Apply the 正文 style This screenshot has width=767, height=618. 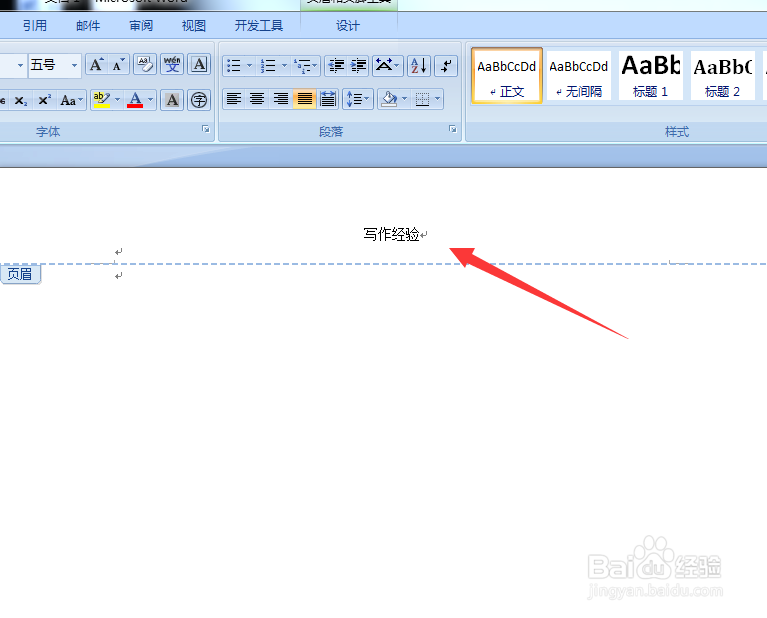507,76
